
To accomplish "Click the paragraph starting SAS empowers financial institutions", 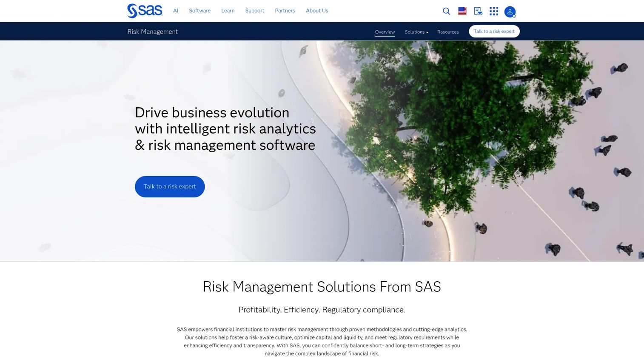I will 322,341.
